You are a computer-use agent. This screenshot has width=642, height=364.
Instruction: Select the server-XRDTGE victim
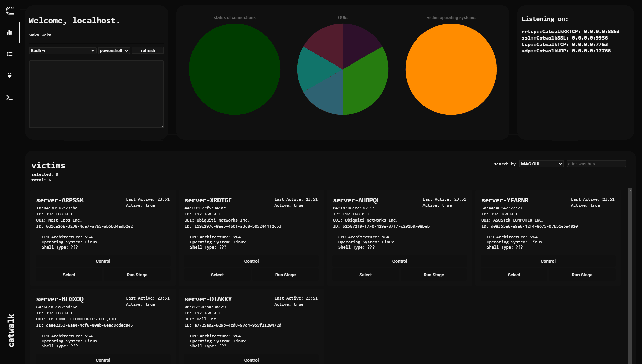pyautogui.click(x=217, y=275)
